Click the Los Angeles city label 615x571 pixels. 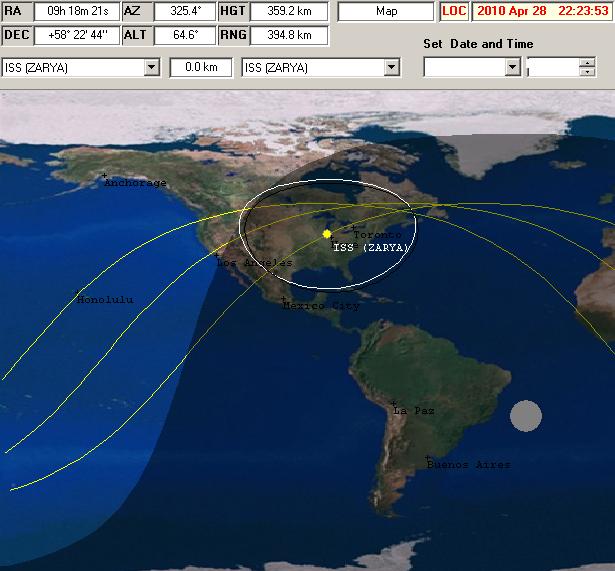point(255,263)
